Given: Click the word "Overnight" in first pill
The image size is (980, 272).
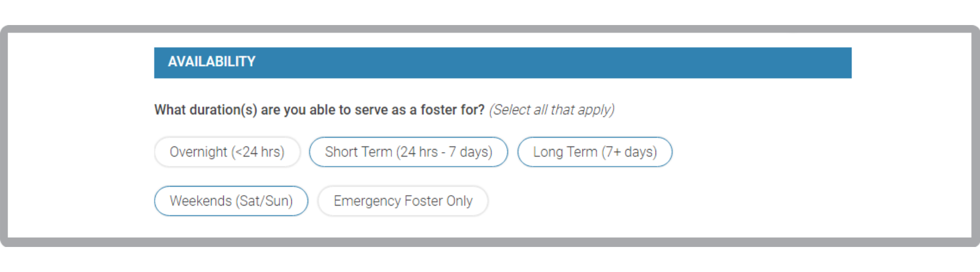Looking at the screenshot, I should pyautogui.click(x=198, y=152).
